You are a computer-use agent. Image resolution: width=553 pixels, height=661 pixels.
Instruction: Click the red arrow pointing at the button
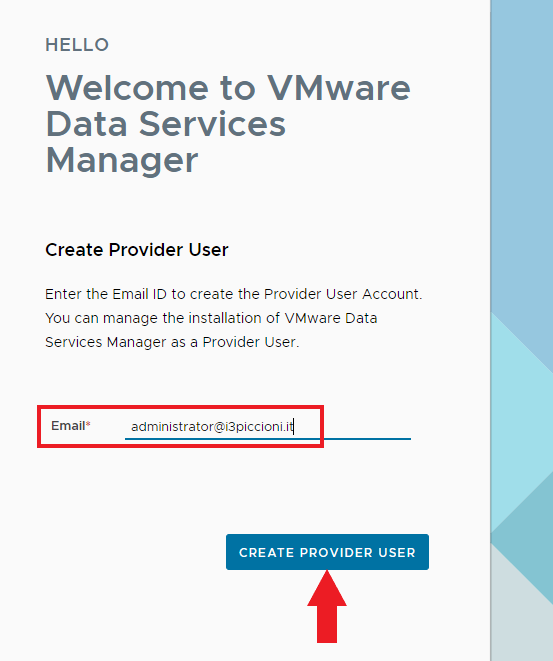pyautogui.click(x=327, y=607)
